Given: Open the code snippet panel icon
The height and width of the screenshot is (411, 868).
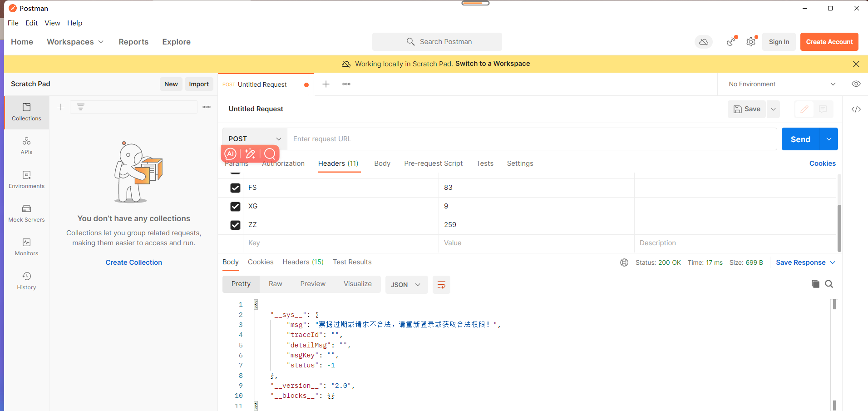Looking at the screenshot, I should 856,109.
